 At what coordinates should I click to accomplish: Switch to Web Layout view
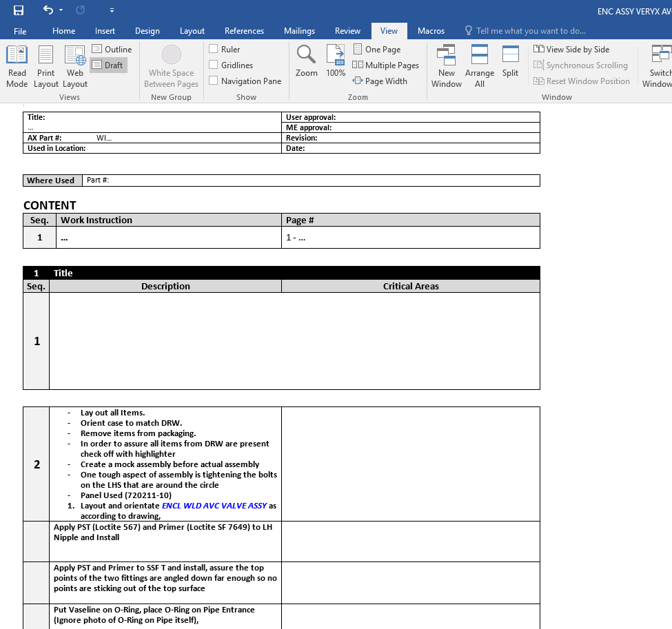(x=75, y=67)
